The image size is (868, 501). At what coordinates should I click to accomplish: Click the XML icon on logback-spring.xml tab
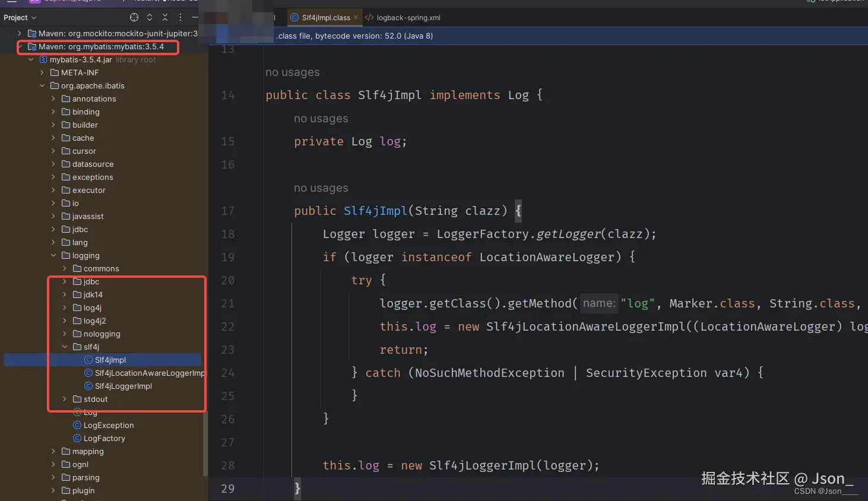click(x=369, y=17)
